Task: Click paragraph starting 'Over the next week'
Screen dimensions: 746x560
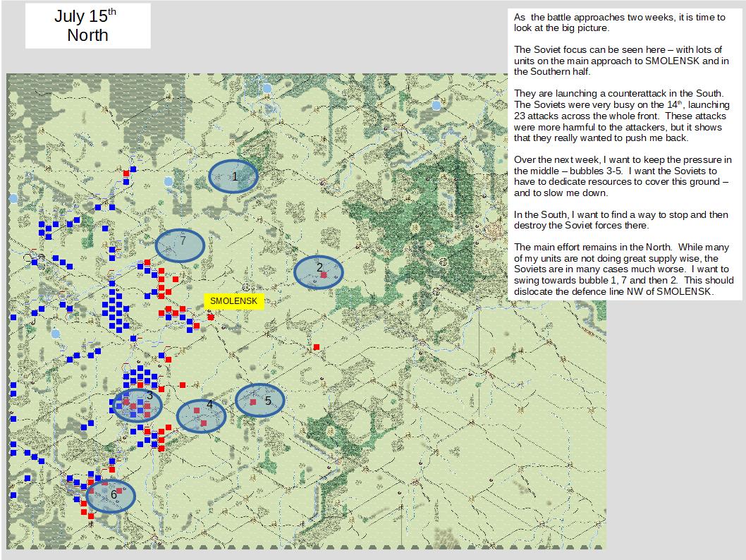Action: [x=623, y=176]
